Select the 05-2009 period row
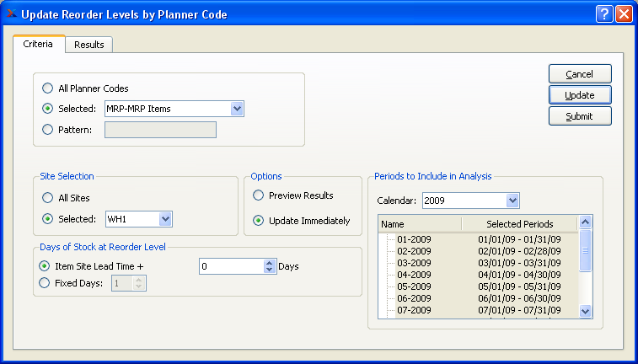Screen dimensions: 638x364 point(478,286)
